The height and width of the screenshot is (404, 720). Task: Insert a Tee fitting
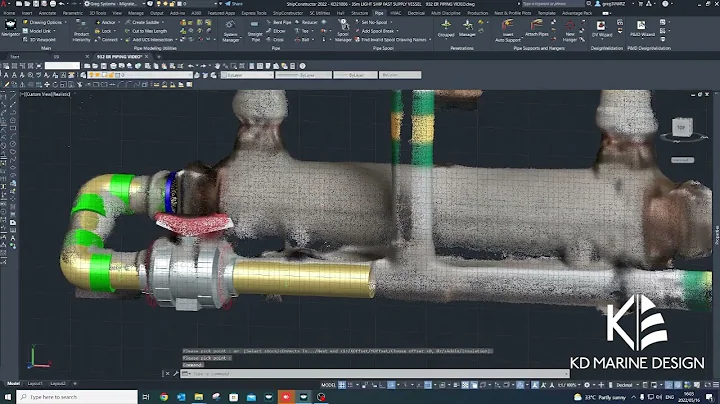(304, 31)
